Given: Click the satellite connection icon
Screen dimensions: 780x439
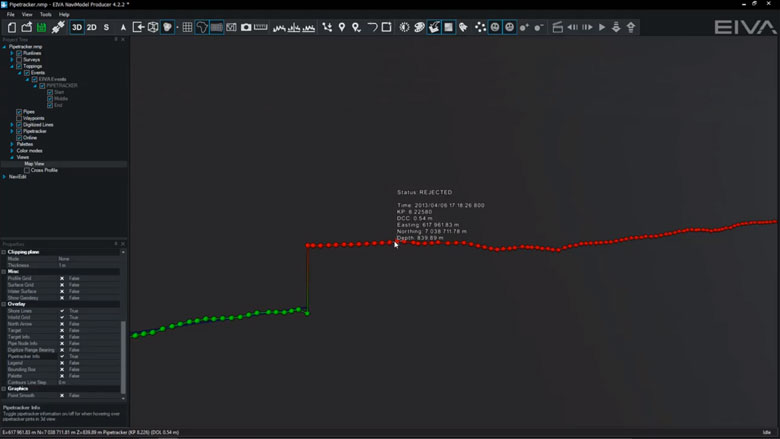Looking at the screenshot, I should [58, 27].
